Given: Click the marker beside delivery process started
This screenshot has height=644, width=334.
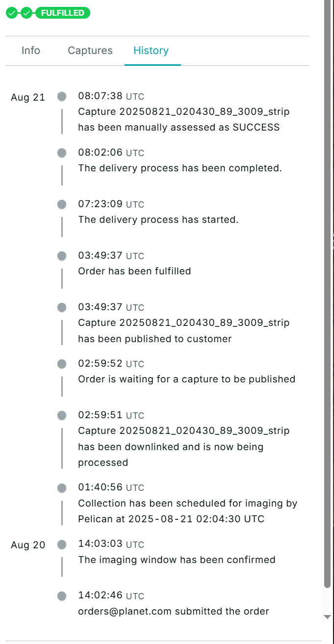Looking at the screenshot, I should pos(62,204).
